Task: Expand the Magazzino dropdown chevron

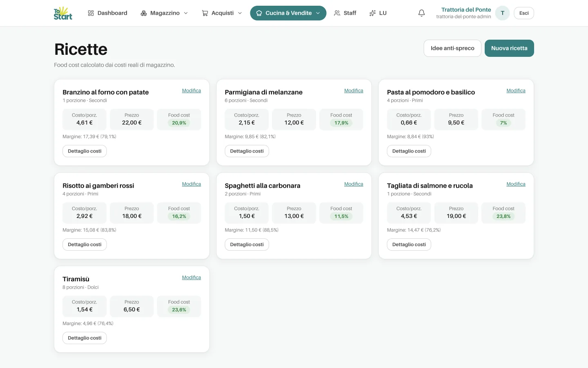Action: tap(186, 13)
